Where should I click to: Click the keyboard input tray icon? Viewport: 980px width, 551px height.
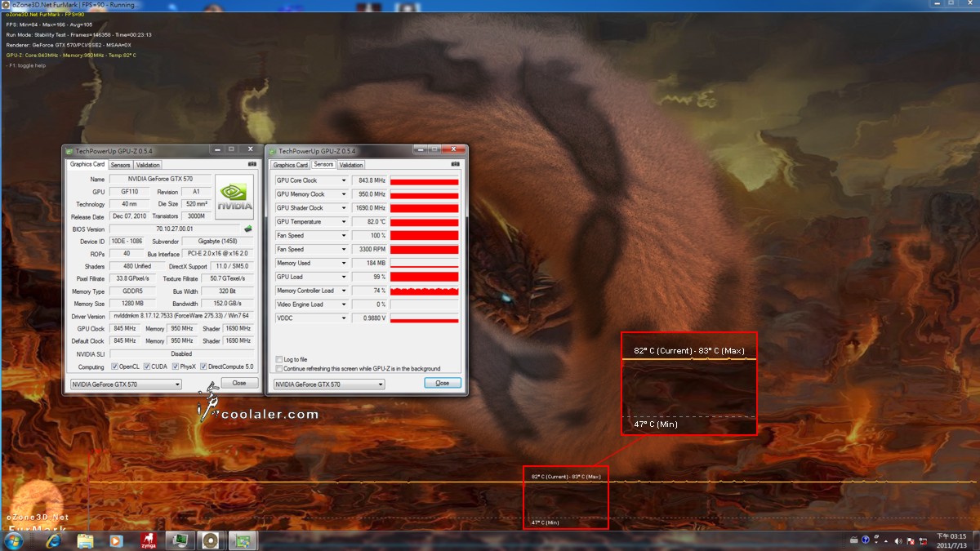point(855,540)
